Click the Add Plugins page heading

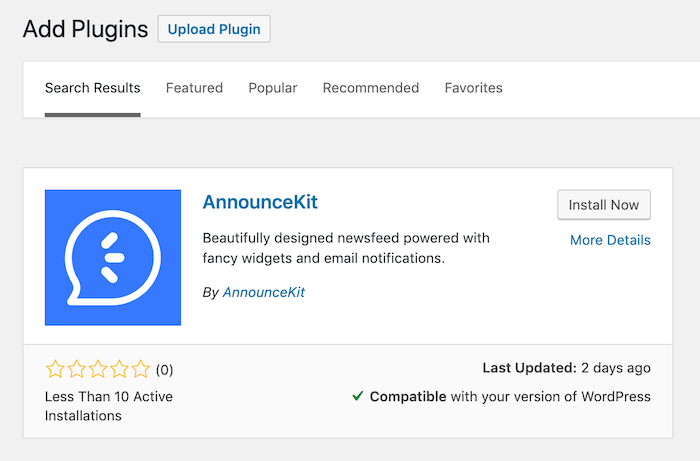[x=85, y=28]
